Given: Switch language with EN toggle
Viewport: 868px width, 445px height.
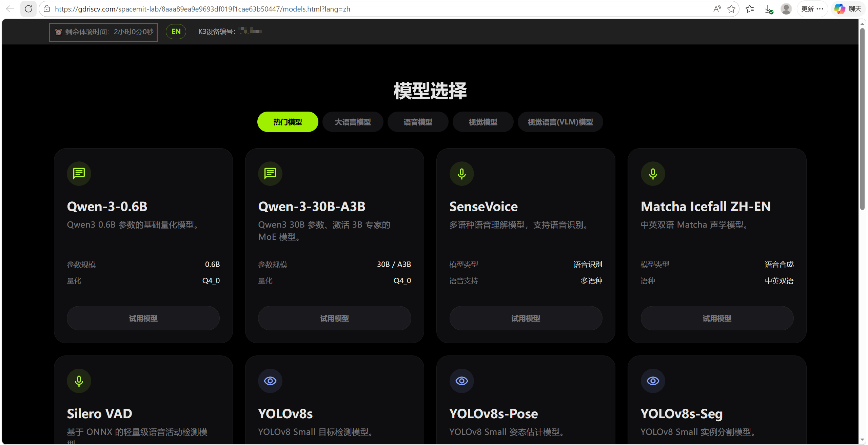Looking at the screenshot, I should (176, 32).
